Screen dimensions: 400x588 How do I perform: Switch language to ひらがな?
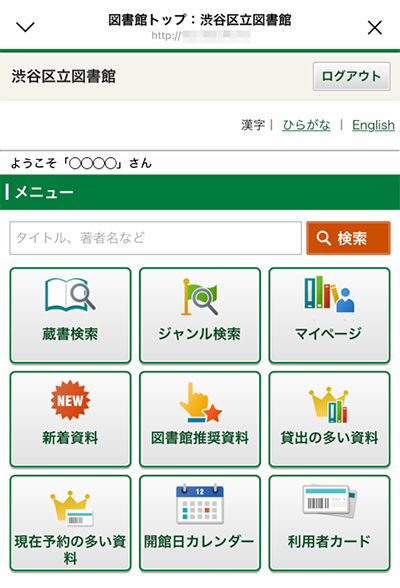point(306,125)
